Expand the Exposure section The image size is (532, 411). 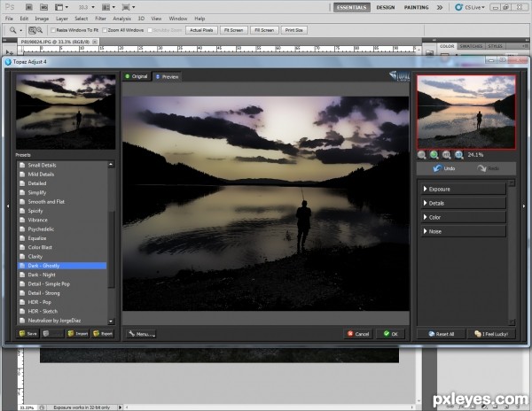(x=463, y=189)
